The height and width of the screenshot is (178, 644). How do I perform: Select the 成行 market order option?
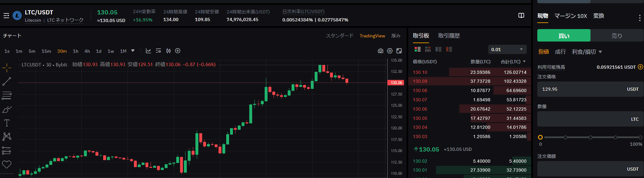click(x=560, y=52)
